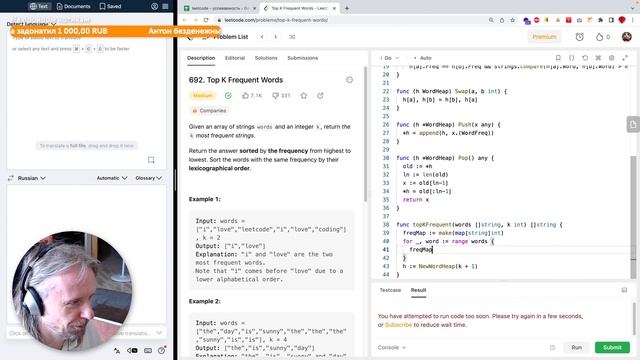Open a new browser tab with the plus button
The width and height of the screenshot is (640, 360).
tap(347, 8)
